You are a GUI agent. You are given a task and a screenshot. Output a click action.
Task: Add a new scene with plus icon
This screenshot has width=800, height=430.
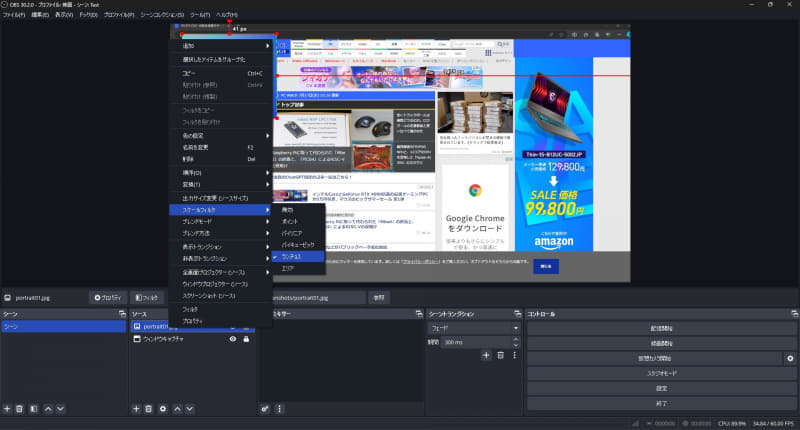tap(7, 409)
